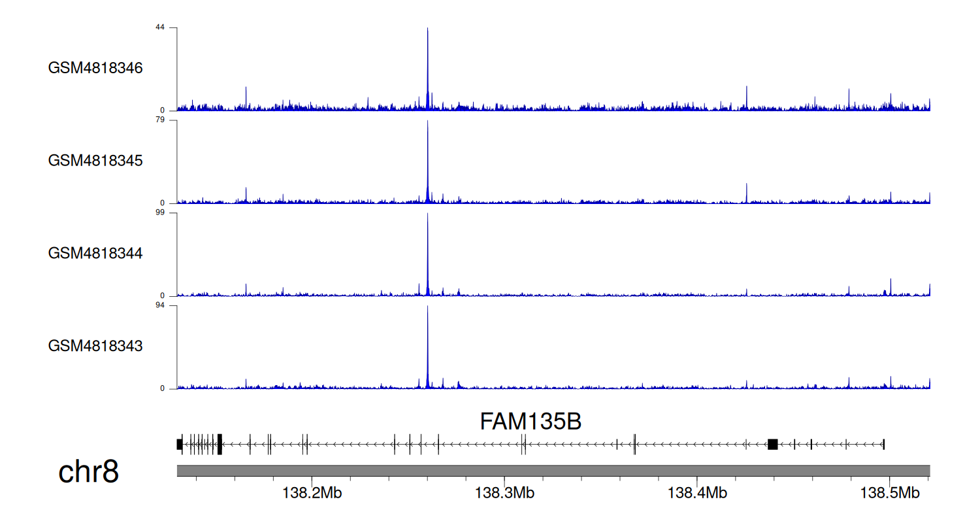Screen dimensions: 980x510
Task: Select the GSM4818345 track name
Action: click(x=95, y=160)
